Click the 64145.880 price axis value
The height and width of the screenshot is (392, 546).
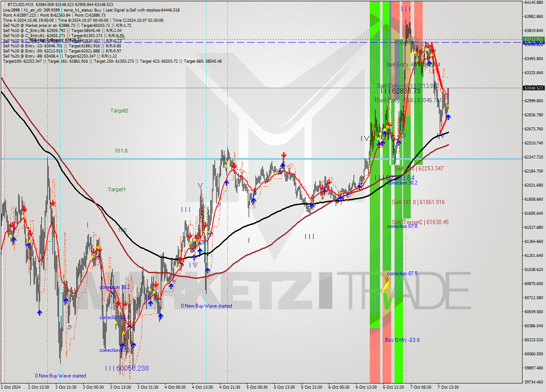click(x=534, y=3)
